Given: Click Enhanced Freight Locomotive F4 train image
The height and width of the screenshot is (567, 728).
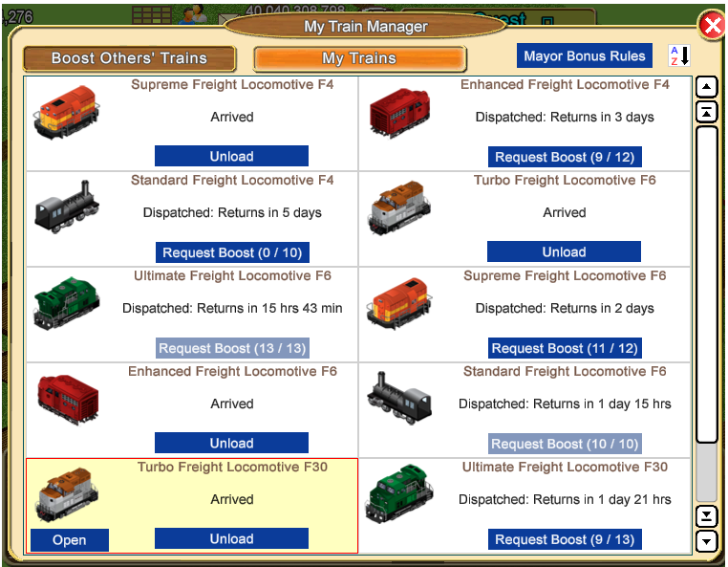Looking at the screenshot, I should tap(399, 113).
